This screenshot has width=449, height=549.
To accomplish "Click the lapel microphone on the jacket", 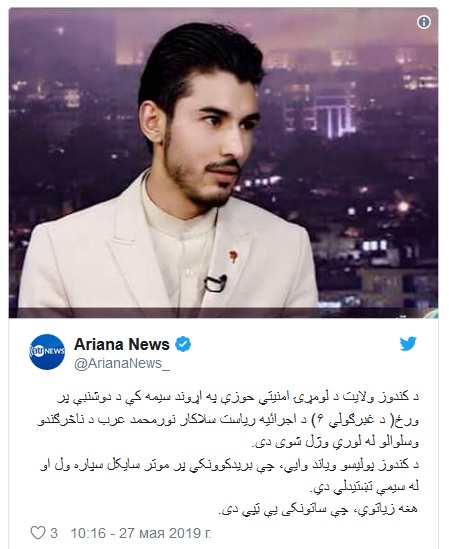I will tap(215, 283).
